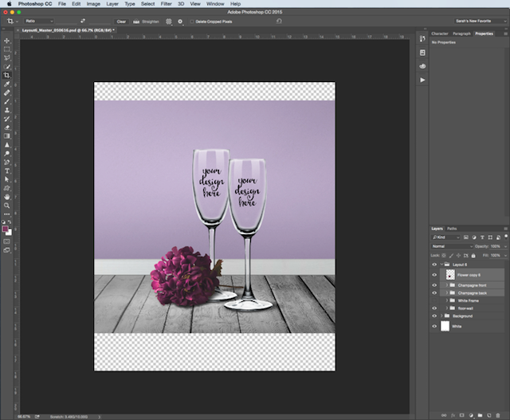The height and width of the screenshot is (420, 510).
Task: Select the Hand tool
Action: (6, 197)
